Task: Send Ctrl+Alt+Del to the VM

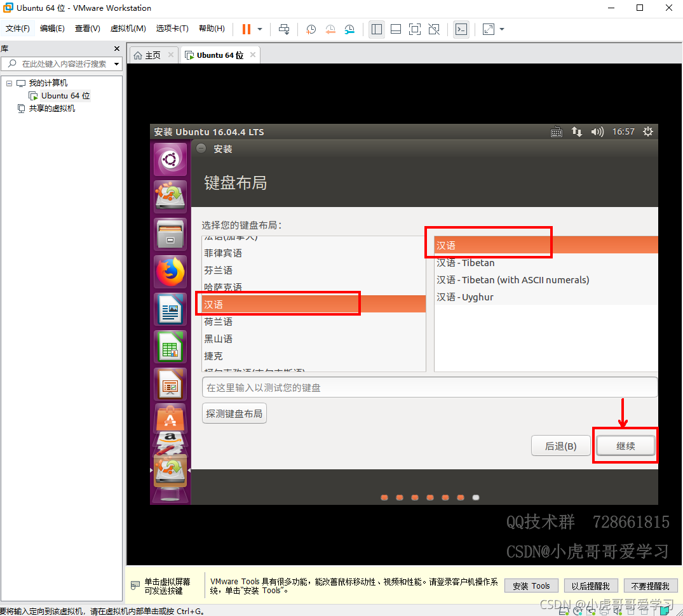Action: 284,29
